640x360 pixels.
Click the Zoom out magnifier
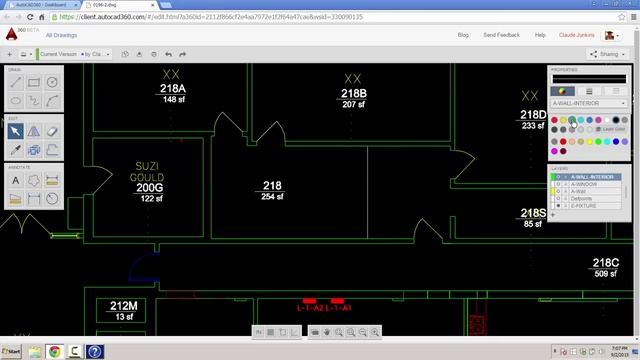pos(363,332)
